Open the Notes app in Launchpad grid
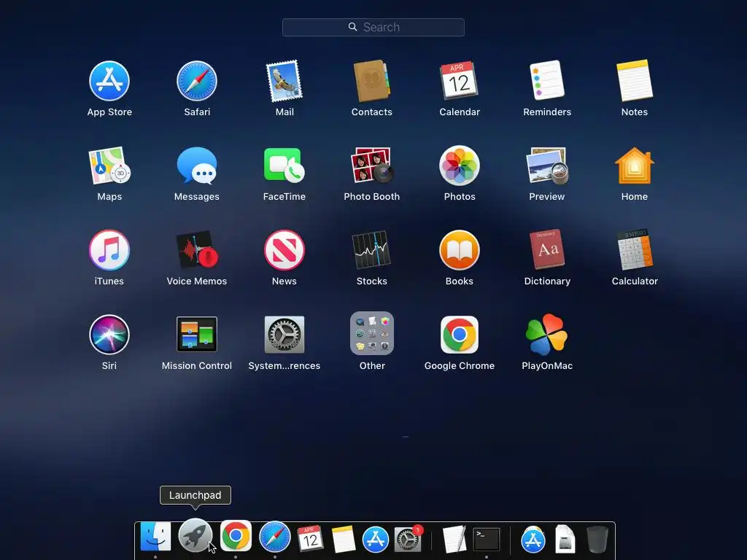The width and height of the screenshot is (747, 560). (635, 80)
